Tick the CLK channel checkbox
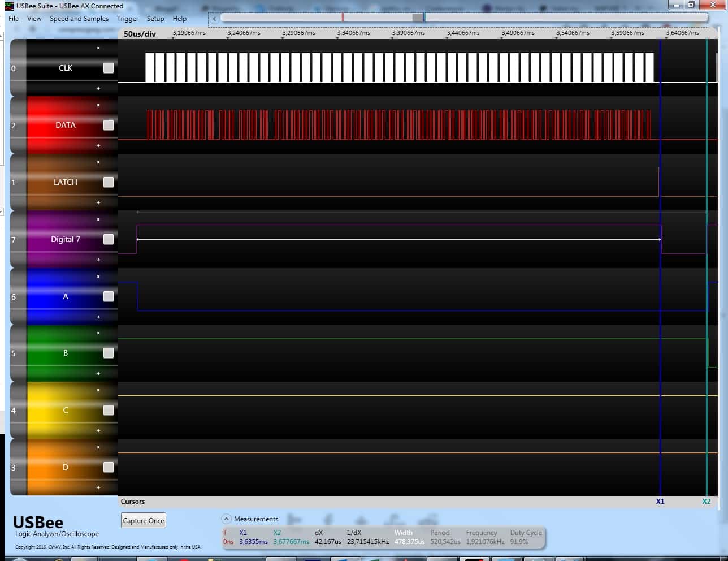 [109, 68]
